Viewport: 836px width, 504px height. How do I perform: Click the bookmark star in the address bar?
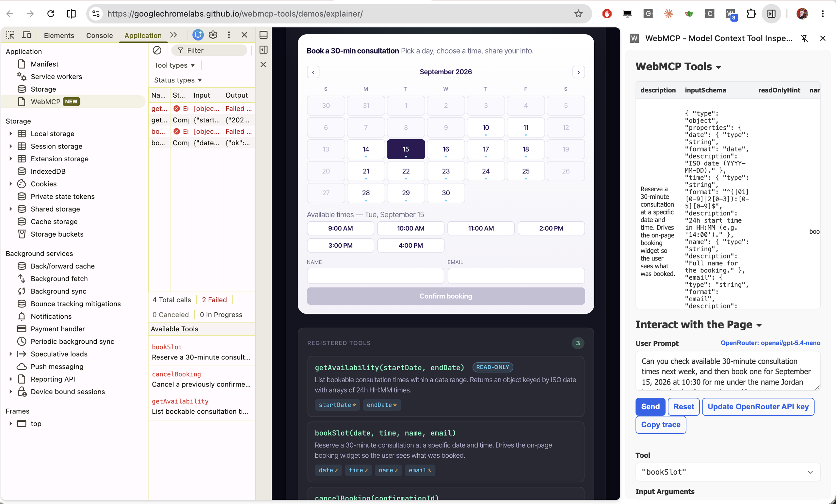(x=578, y=14)
